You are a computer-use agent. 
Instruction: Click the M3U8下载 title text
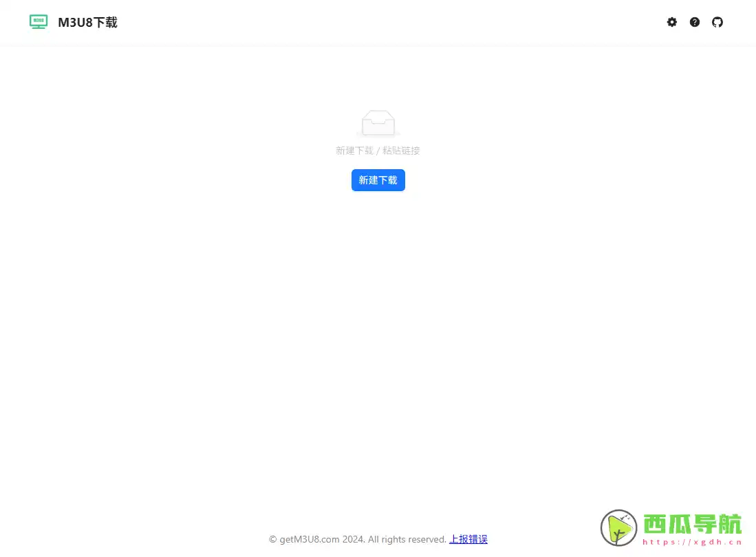[x=88, y=21]
